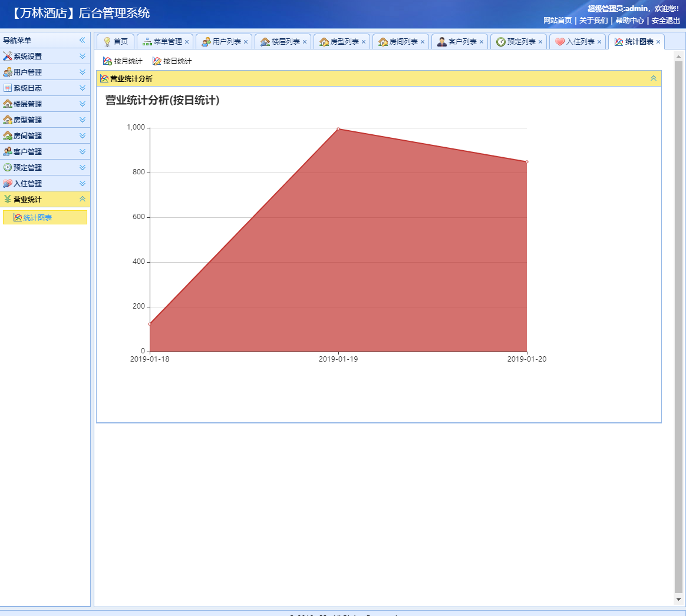686x616 pixels.
Task: Collapse the 营业统计 menu section
Action: coord(83,200)
